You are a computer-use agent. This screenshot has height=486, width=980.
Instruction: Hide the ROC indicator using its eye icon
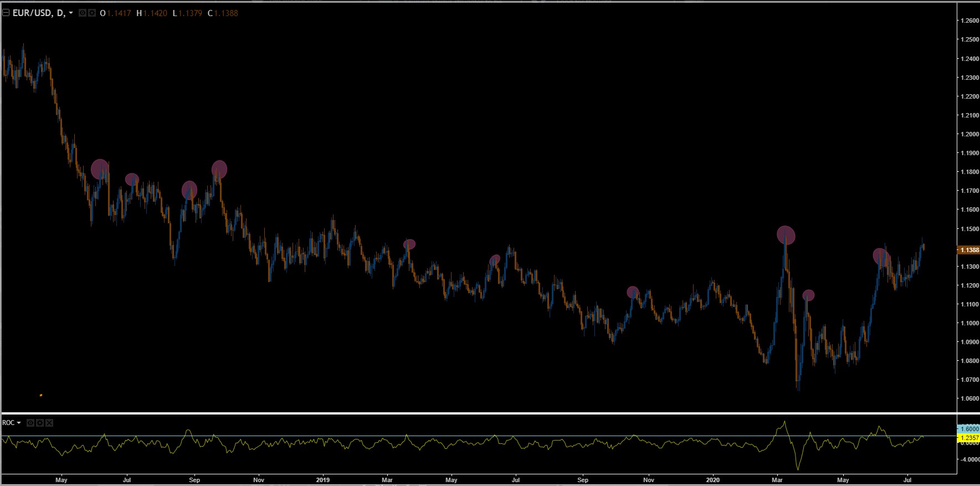pos(31,423)
